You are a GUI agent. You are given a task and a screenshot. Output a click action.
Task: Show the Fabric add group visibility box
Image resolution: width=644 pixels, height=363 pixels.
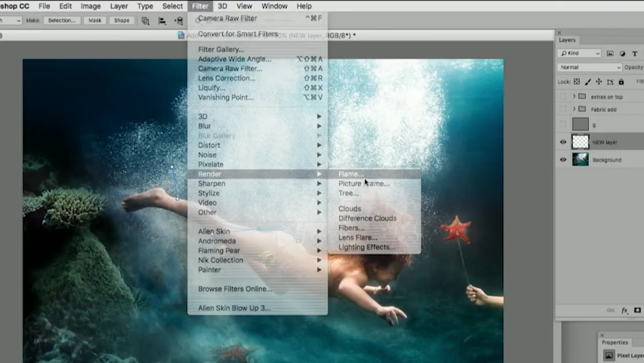(563, 109)
